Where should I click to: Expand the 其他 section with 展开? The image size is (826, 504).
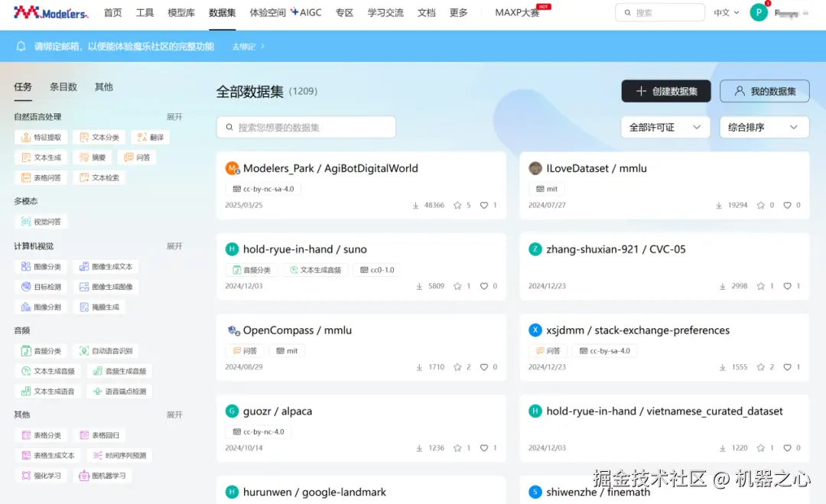[174, 415]
